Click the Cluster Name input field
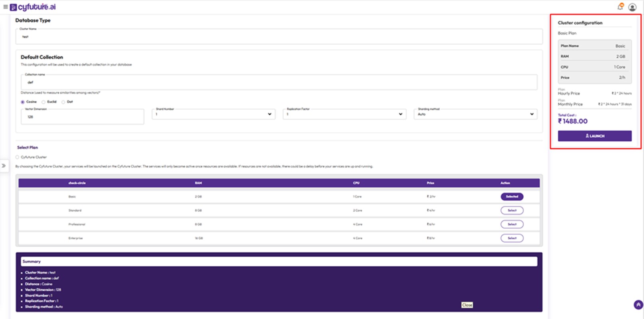Viewport: 644px width, 319px height. pos(279,37)
